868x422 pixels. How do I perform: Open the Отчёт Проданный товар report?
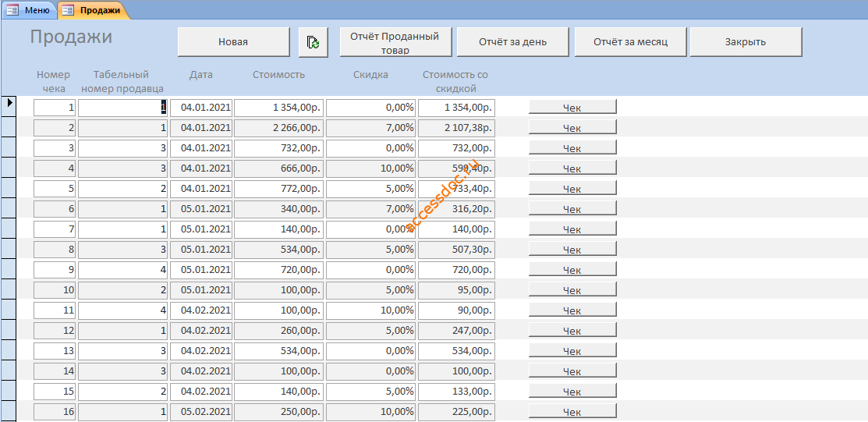point(395,42)
